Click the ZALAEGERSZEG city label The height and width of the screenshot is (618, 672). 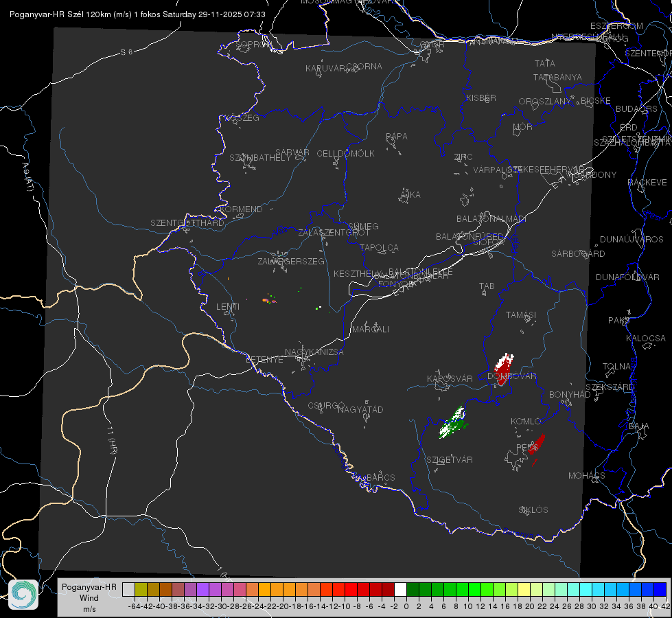[x=291, y=261]
